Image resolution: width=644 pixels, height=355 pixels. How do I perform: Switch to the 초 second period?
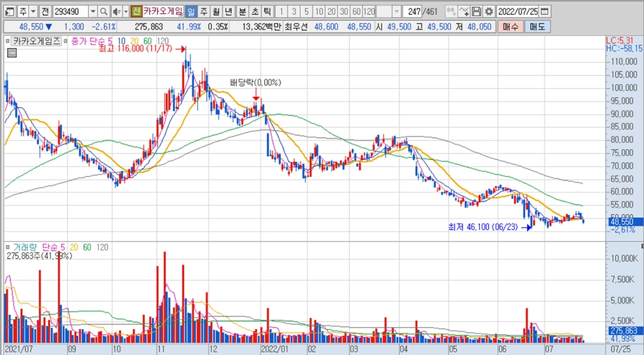click(255, 12)
